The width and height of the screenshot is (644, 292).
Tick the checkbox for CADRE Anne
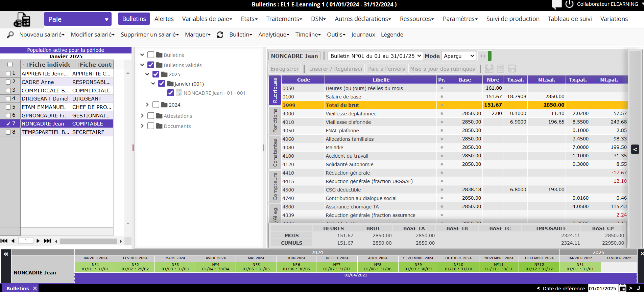point(8,82)
